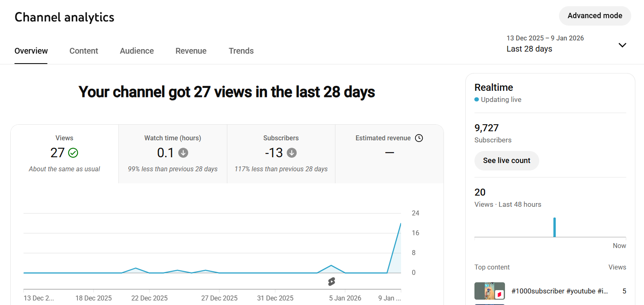Viewport: 644px width, 305px height.
Task: Select the Views metric card
Action: click(64, 154)
